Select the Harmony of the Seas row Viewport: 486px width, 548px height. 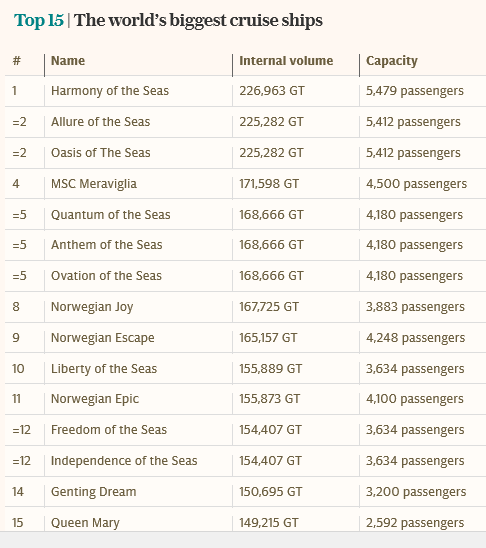245,91
